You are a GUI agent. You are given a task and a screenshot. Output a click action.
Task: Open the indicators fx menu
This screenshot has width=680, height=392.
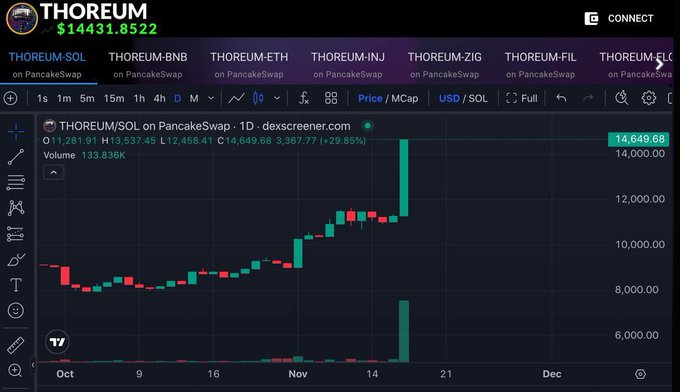point(304,98)
